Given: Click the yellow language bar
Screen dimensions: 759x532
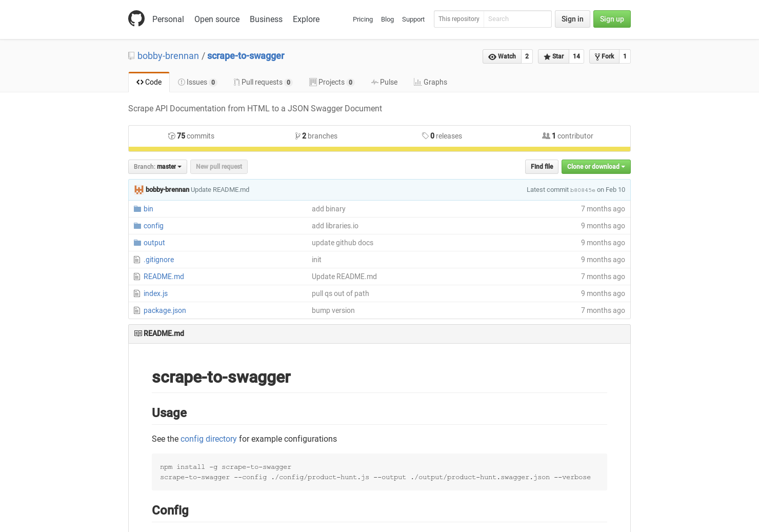Looking at the screenshot, I should (379, 149).
